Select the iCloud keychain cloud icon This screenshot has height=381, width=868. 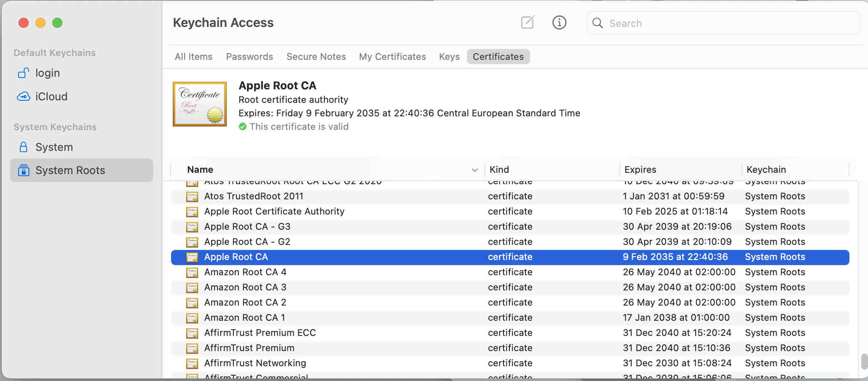pos(24,97)
